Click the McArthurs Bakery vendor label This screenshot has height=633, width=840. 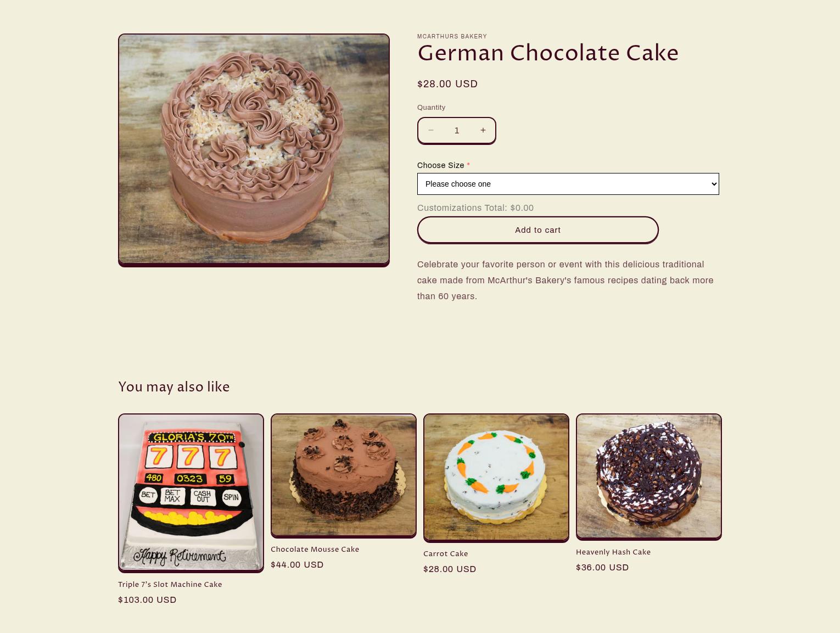(452, 36)
